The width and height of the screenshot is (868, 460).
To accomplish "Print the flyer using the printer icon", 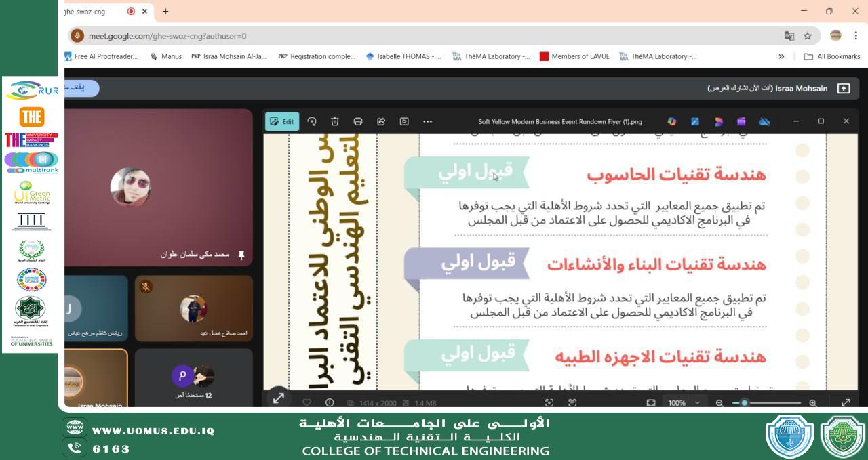I will [x=358, y=121].
